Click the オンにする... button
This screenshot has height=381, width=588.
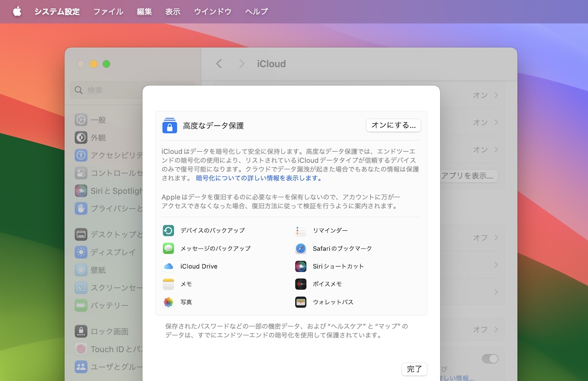click(394, 125)
